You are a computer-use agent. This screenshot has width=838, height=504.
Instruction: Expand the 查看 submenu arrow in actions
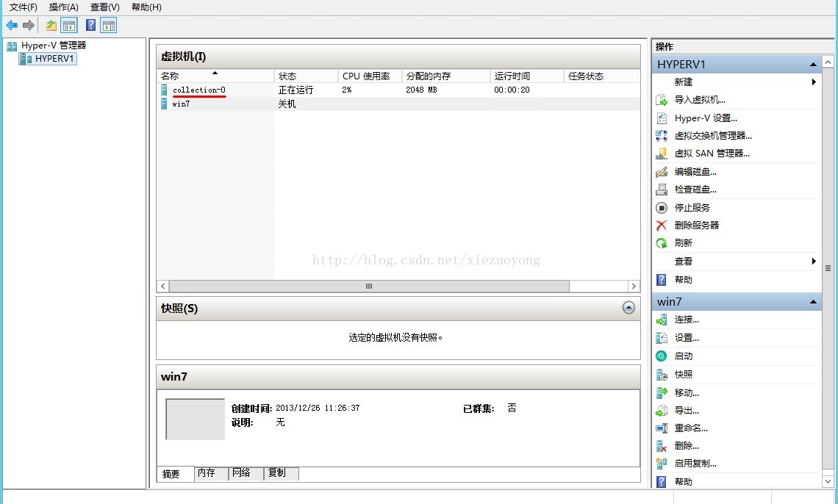(x=814, y=261)
